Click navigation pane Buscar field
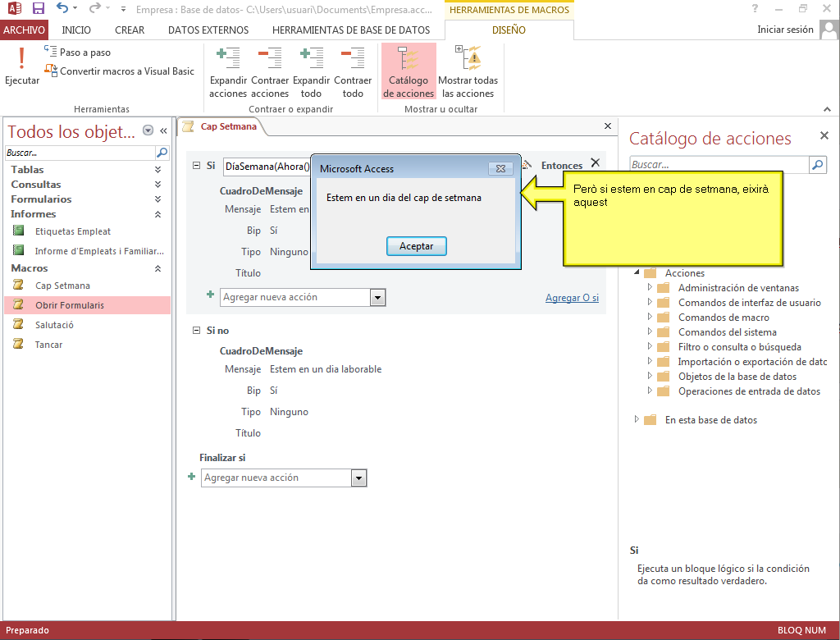 click(x=80, y=153)
